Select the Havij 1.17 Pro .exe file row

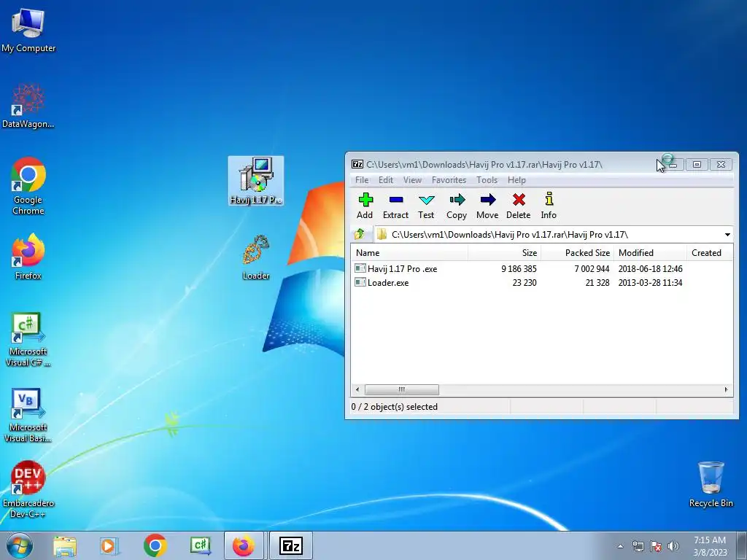(x=542, y=268)
